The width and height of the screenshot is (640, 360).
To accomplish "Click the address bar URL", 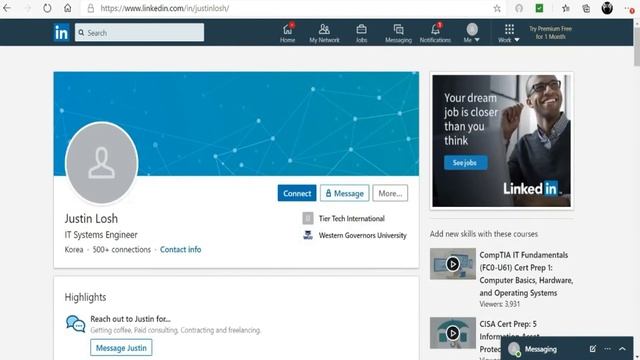I will (x=164, y=8).
